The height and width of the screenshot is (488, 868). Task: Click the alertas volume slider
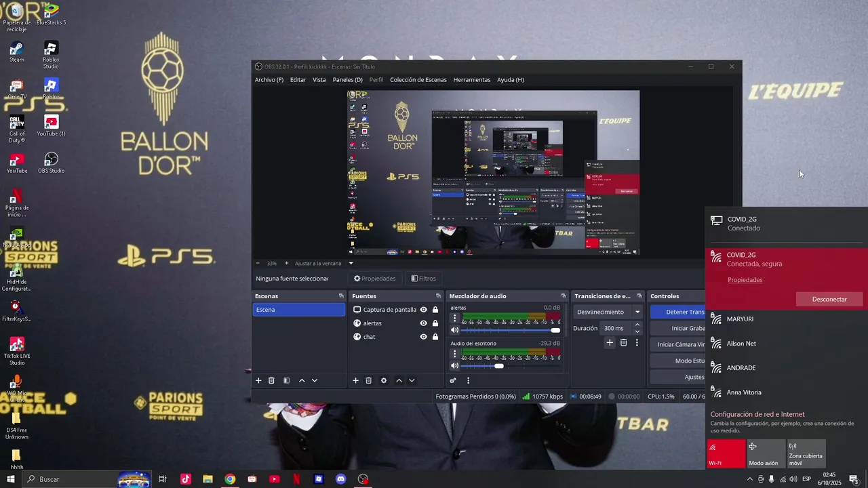pos(512,330)
